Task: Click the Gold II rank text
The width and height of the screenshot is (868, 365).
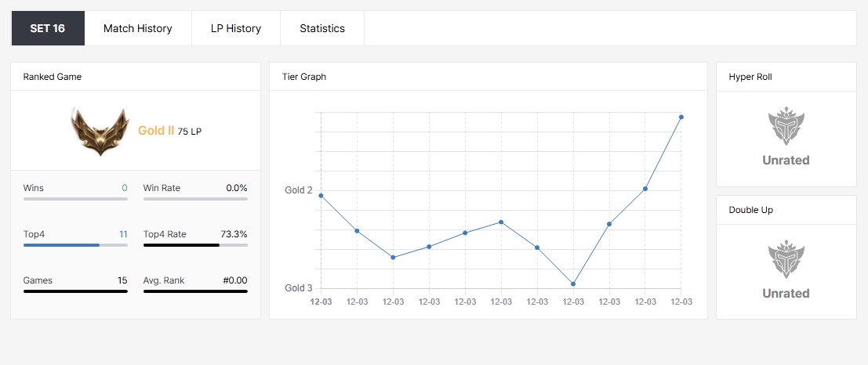Action: (156, 131)
